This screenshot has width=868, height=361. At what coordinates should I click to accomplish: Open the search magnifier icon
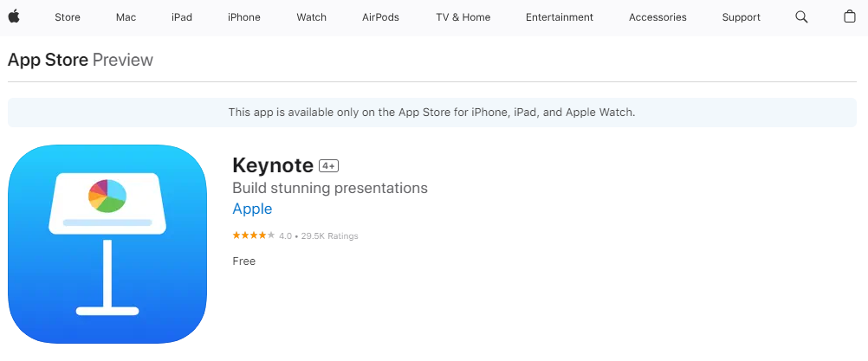801,17
